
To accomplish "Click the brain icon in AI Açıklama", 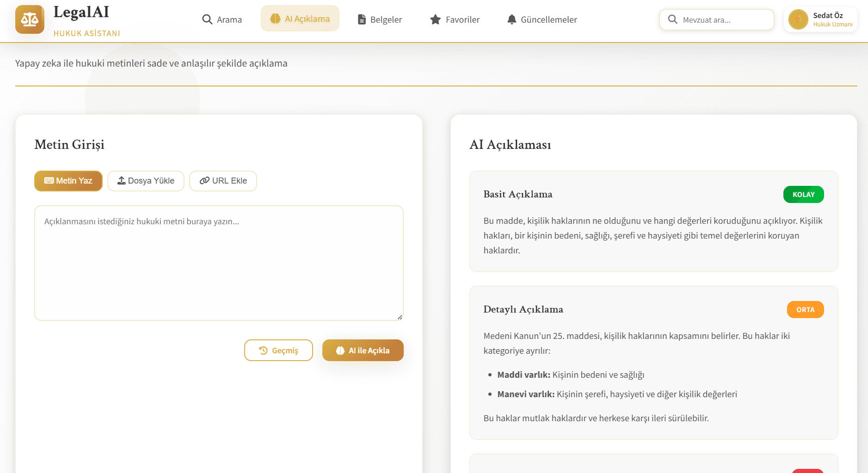I will 275,18.
